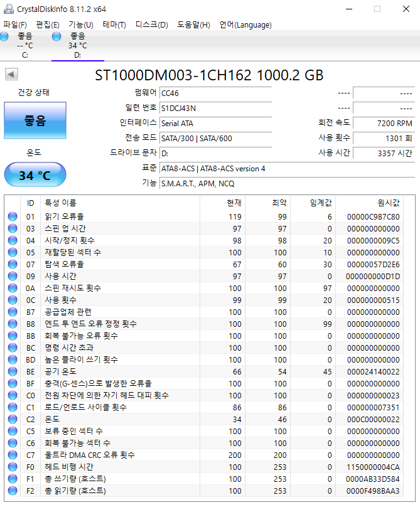Click the rotation speed value 7200 RPM
The width and height of the screenshot is (420, 505).
click(x=384, y=124)
